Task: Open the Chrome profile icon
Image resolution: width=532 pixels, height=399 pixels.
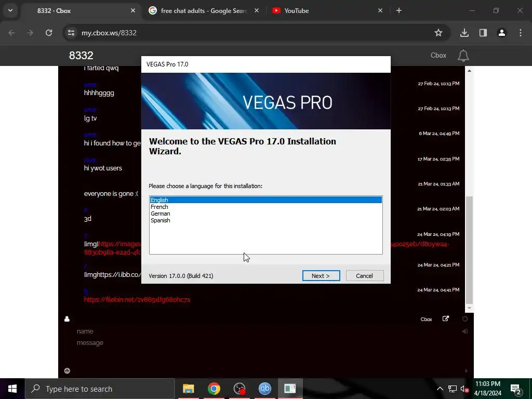Action: (x=501, y=33)
